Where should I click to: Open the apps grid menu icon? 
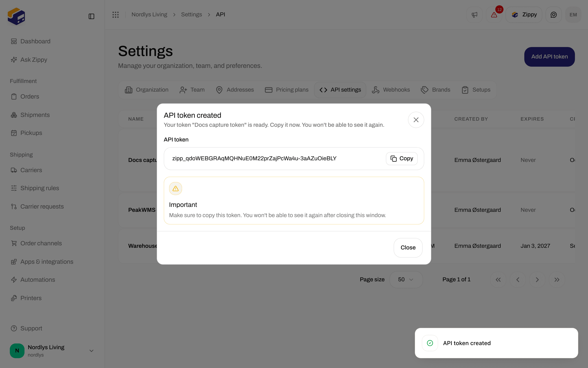(x=116, y=15)
